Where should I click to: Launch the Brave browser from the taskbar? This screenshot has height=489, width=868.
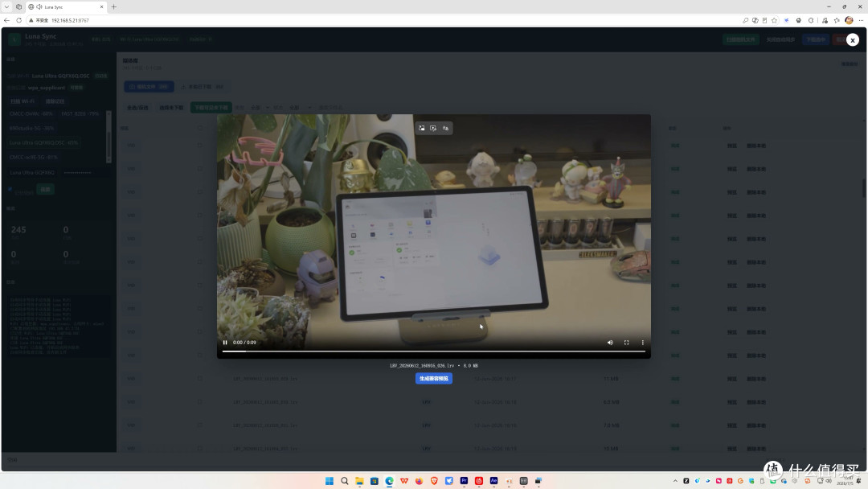(434, 481)
